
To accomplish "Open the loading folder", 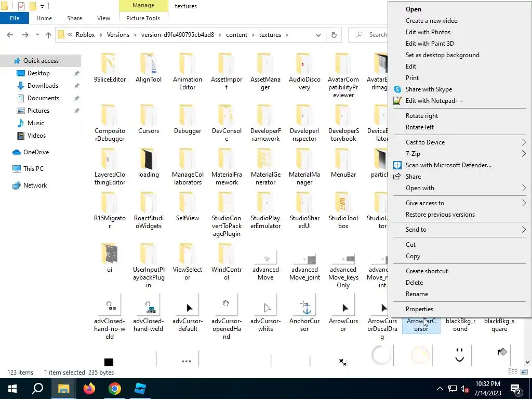I will [148, 163].
